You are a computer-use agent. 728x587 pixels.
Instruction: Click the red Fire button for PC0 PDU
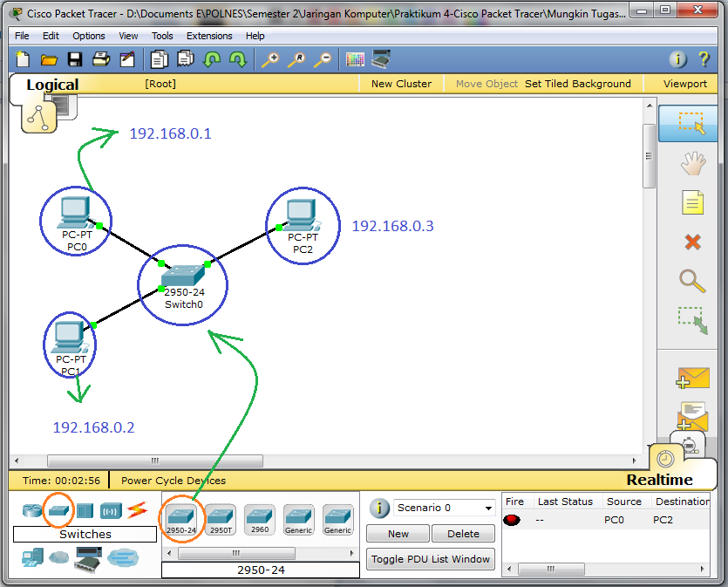coord(512,520)
